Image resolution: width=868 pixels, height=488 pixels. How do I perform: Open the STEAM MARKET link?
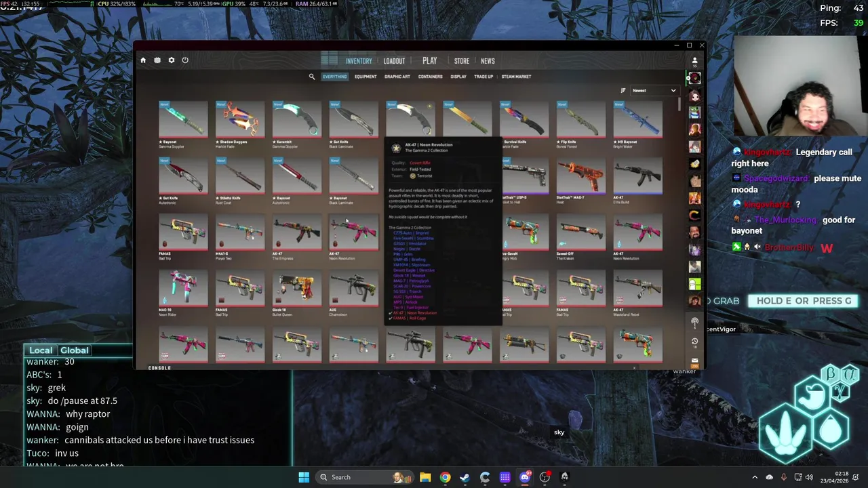point(516,77)
